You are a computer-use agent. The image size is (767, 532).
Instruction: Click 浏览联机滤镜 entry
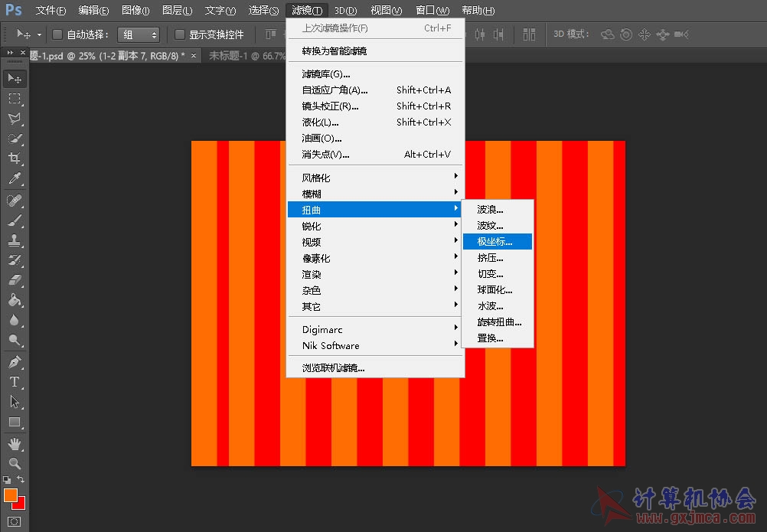click(x=376, y=368)
